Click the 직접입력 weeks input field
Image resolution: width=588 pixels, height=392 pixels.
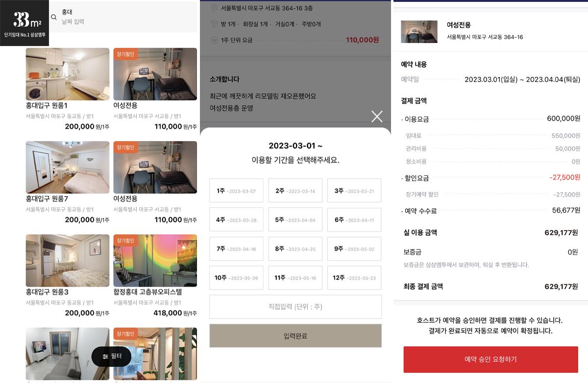295,307
